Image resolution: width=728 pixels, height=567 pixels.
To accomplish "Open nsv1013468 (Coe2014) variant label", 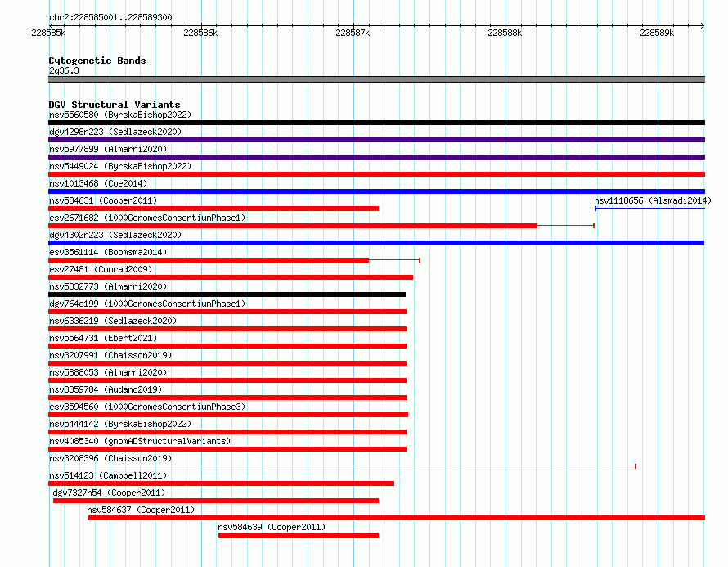I will click(98, 183).
